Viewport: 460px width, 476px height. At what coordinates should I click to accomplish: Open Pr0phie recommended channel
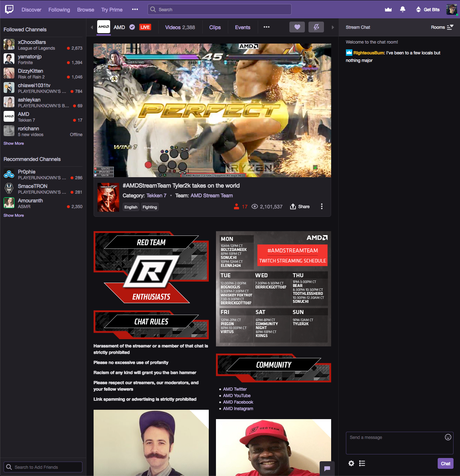pos(43,174)
